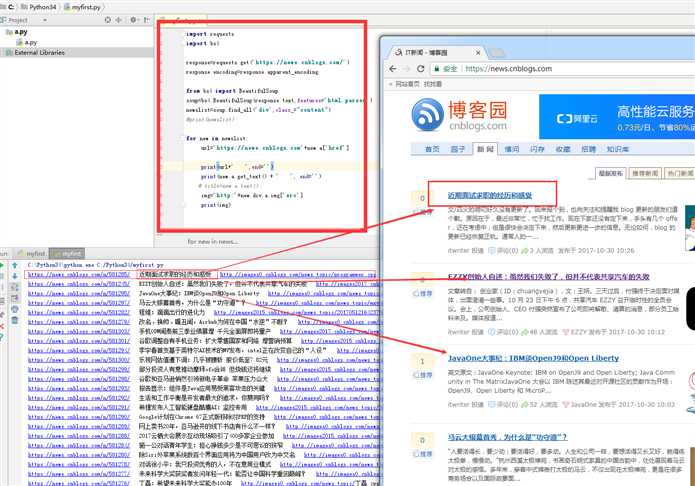The height and width of the screenshot is (486, 695).
Task: Select the a.py file under the project folder
Action: click(27, 42)
